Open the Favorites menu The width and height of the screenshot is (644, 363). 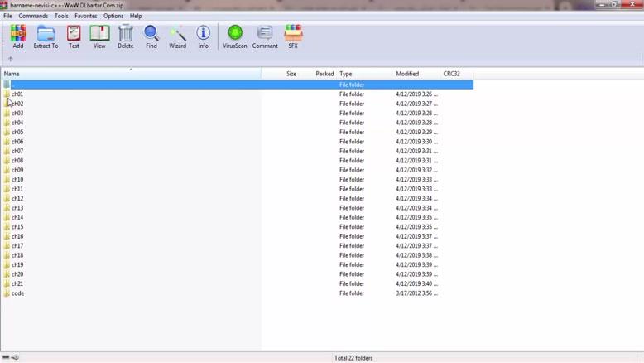tap(85, 16)
